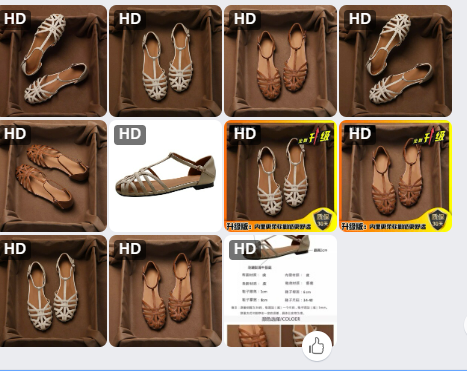The image size is (467, 377).
Task: Open brown sandals image with yellow upgrade banner
Action: point(395,176)
